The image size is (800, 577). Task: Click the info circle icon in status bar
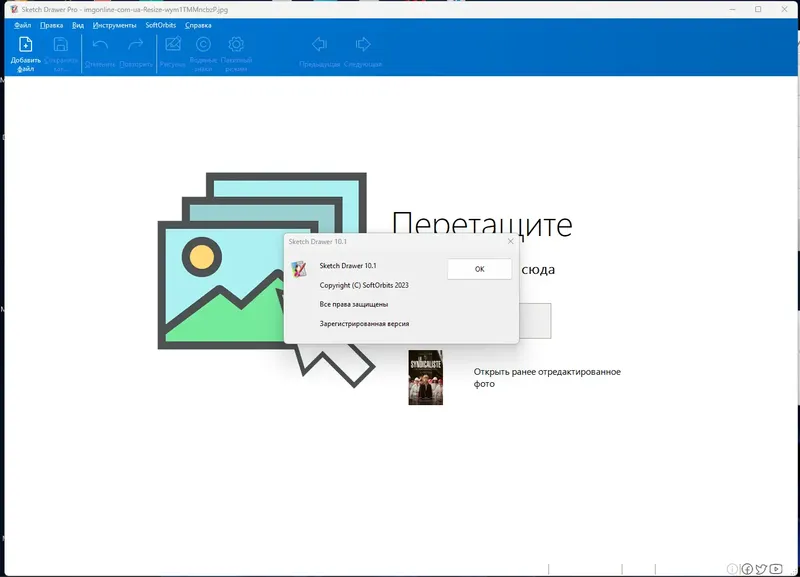(732, 569)
